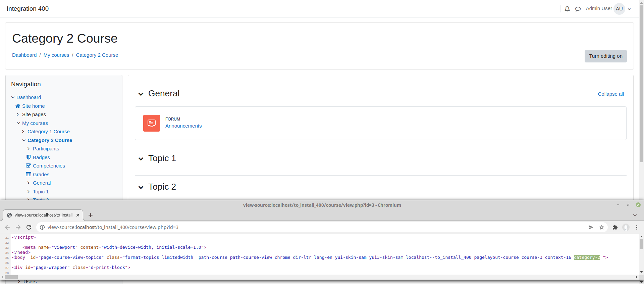The width and height of the screenshot is (644, 284).
Task: Expand the Site pages navigation node
Action: (x=18, y=114)
